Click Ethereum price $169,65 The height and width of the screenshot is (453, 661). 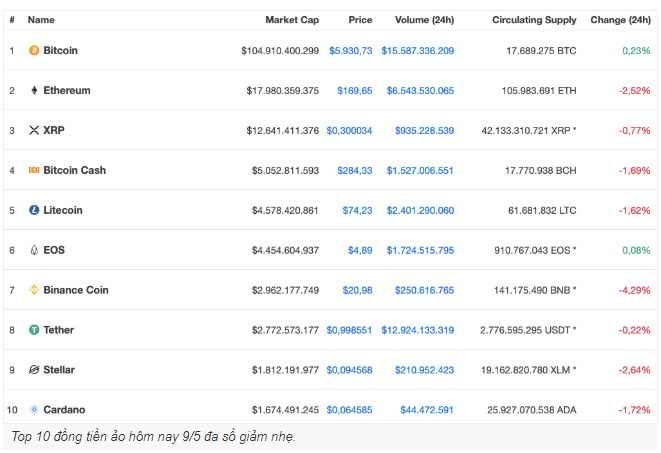pos(355,91)
